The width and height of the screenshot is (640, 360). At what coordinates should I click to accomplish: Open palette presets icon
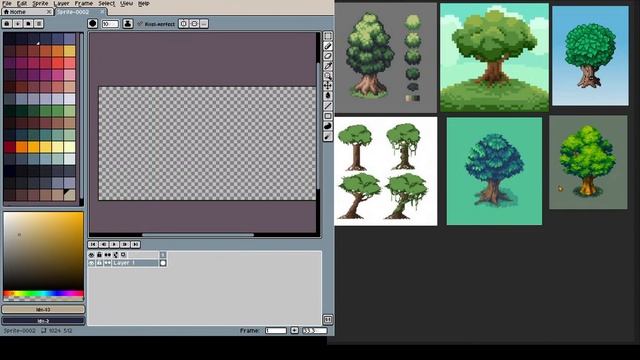tap(28, 24)
